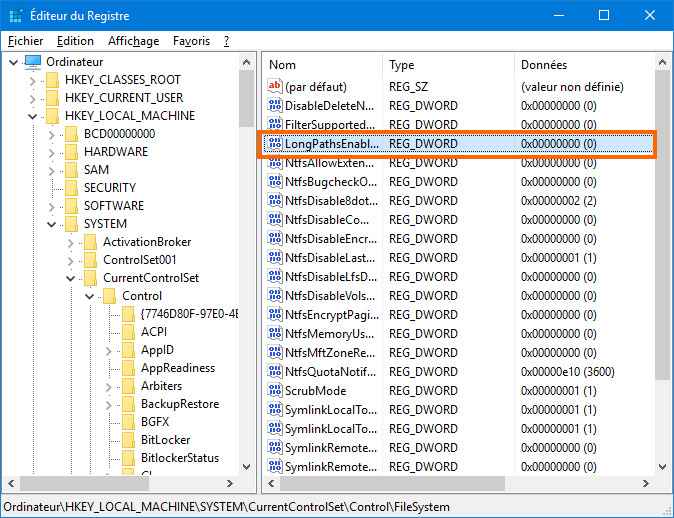Image resolution: width=674 pixels, height=518 pixels.
Task: Open the Fichier menu
Action: (x=25, y=41)
